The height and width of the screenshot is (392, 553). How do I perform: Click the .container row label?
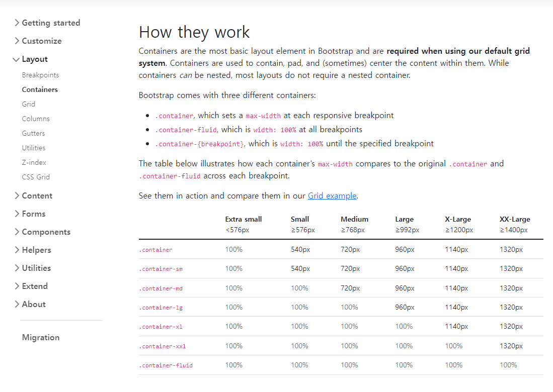[x=155, y=250]
